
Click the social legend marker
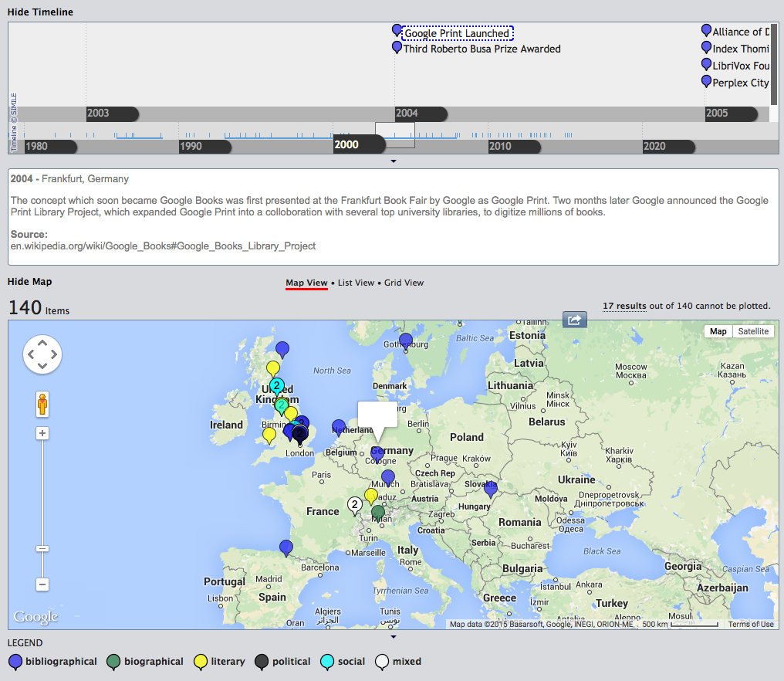327,662
